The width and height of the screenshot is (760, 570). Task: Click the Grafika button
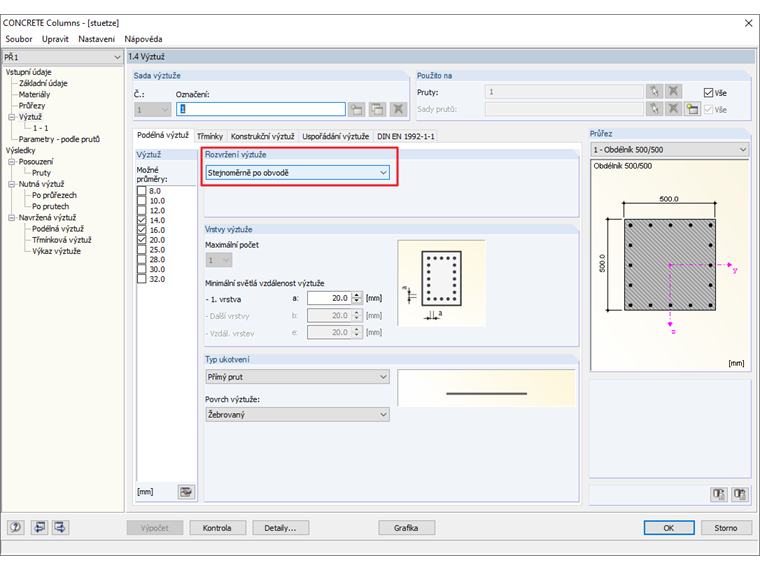pos(406,528)
